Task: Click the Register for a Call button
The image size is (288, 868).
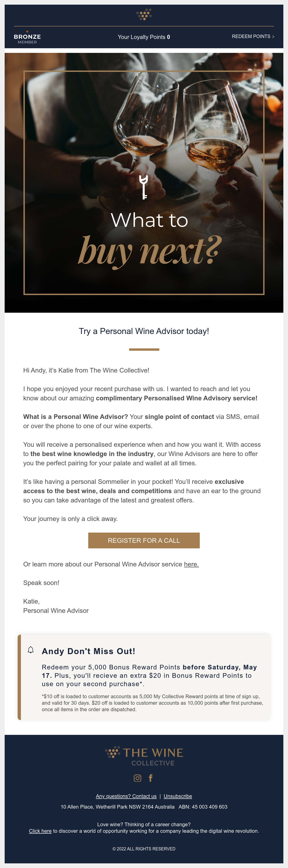Action: click(x=144, y=540)
